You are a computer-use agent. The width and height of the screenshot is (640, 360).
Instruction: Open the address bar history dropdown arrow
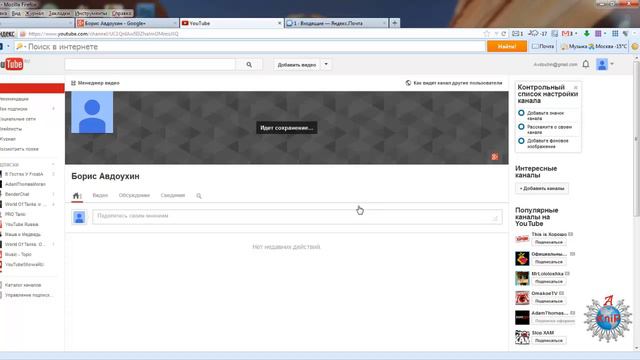click(496, 34)
